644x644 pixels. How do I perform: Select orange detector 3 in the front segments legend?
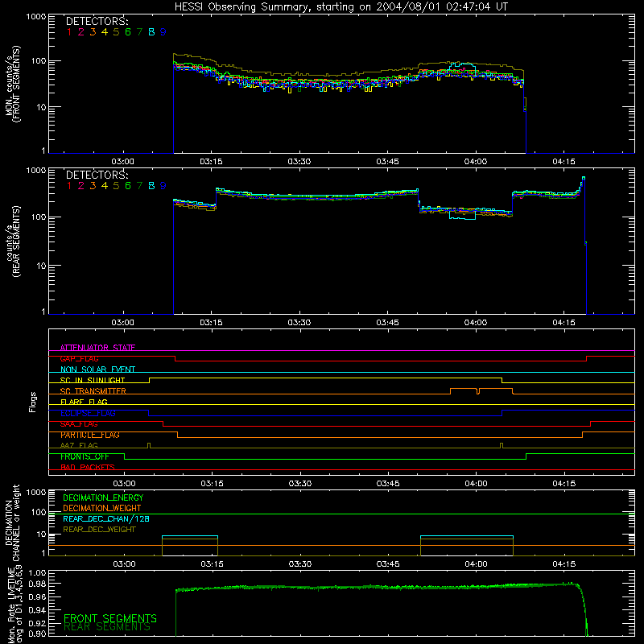tap(93, 32)
